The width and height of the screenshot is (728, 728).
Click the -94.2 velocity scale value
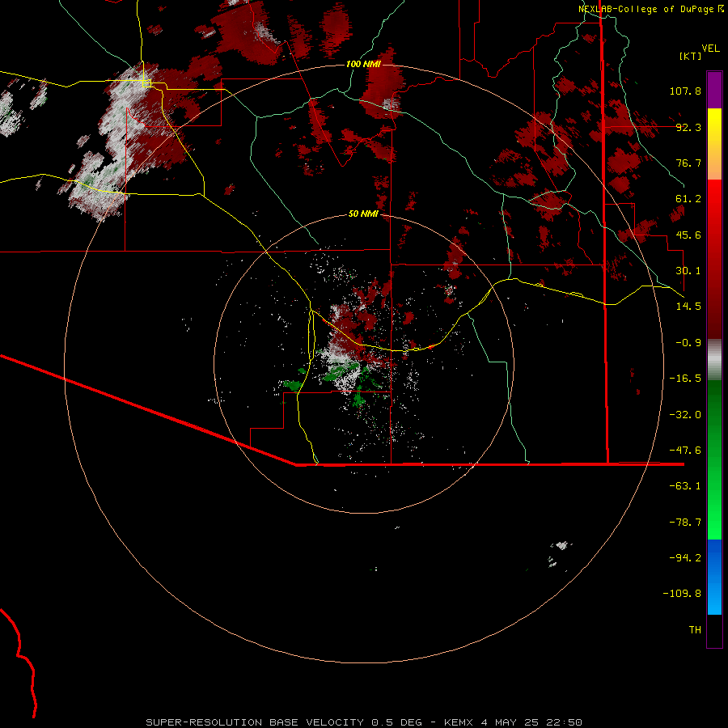coord(685,558)
